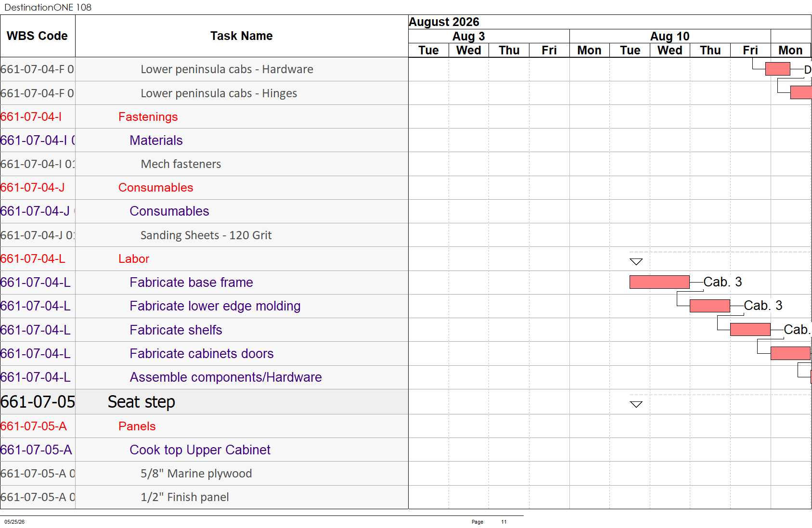Click the Thu day header under Aug 10
812x528 pixels.
click(710, 51)
